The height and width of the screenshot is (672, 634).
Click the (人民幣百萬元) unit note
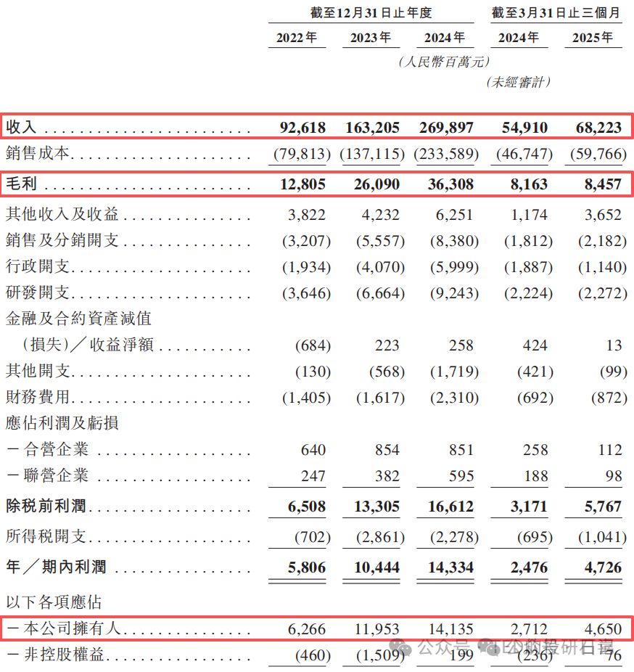click(444, 62)
